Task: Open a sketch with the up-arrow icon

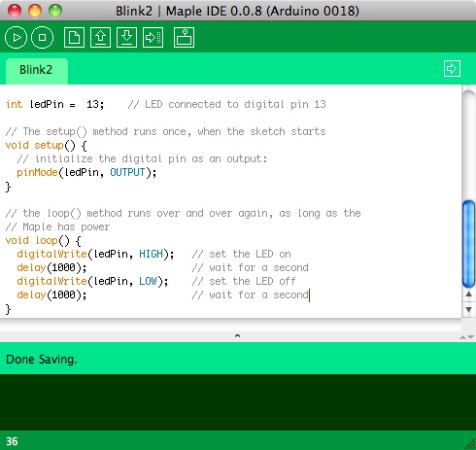Action: (100, 38)
